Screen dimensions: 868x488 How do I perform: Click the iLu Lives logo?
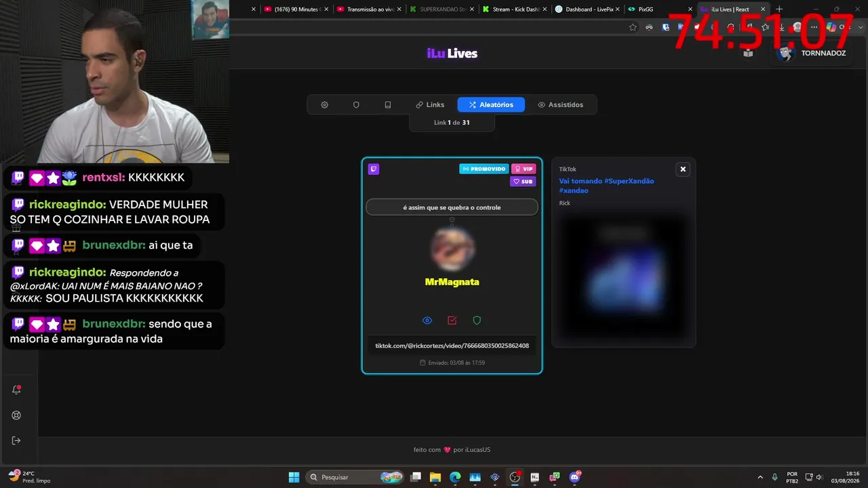coord(452,54)
